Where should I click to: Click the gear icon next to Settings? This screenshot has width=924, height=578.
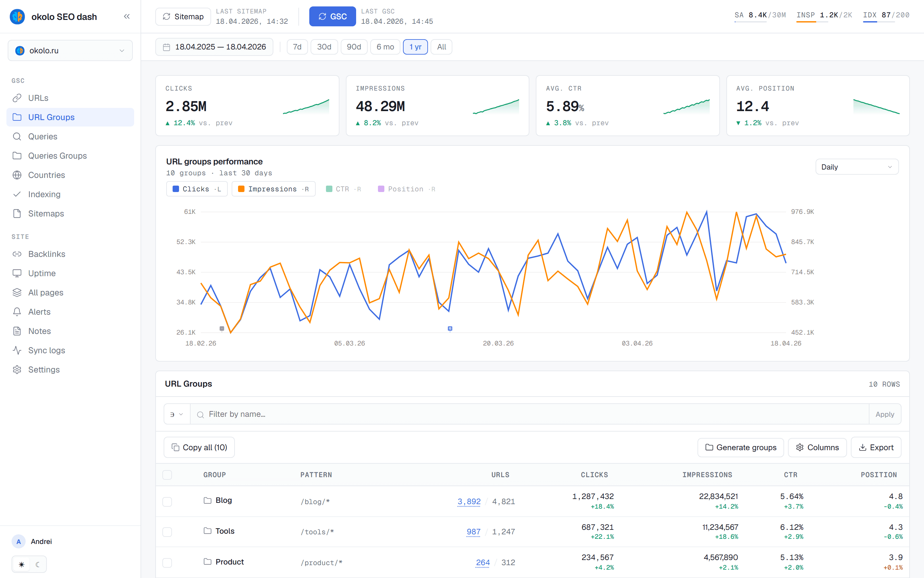tap(17, 370)
